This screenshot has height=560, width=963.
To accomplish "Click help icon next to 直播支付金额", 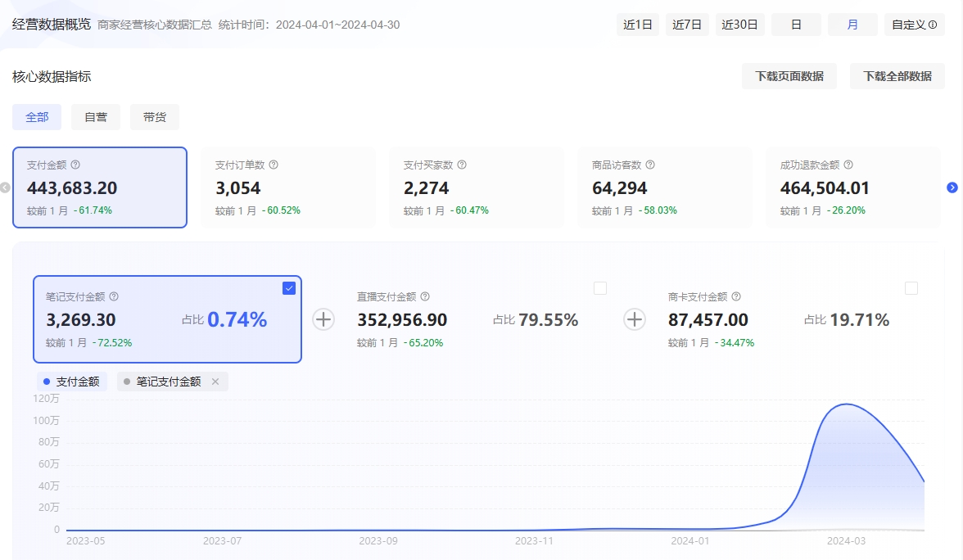I will coord(425,296).
